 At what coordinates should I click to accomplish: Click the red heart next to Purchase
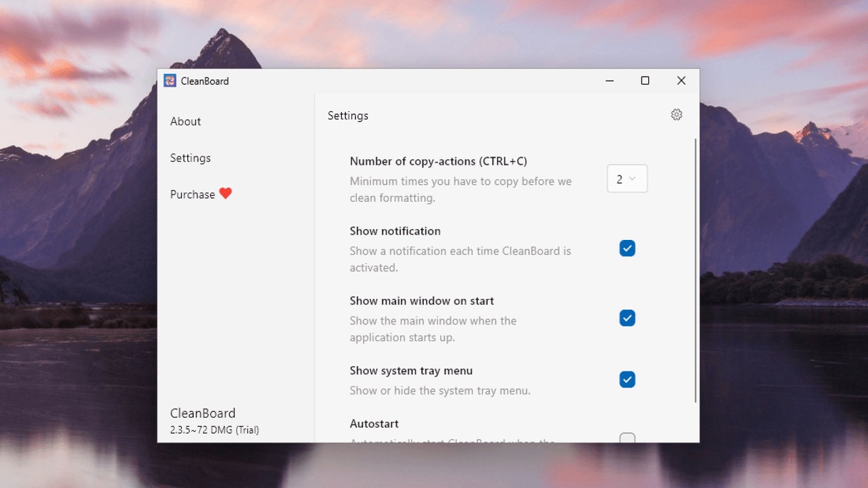point(226,194)
